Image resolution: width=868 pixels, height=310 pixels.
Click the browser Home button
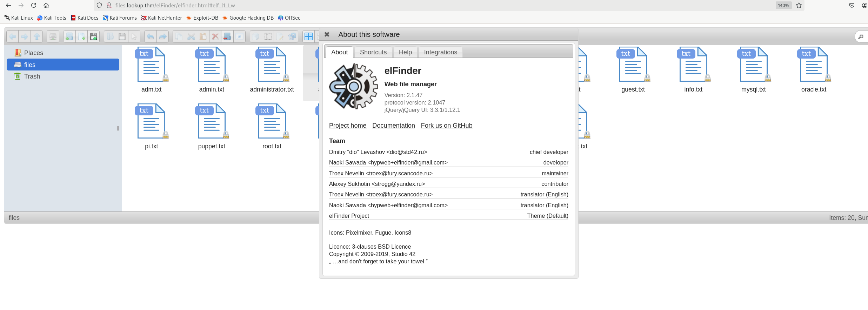pos(46,5)
